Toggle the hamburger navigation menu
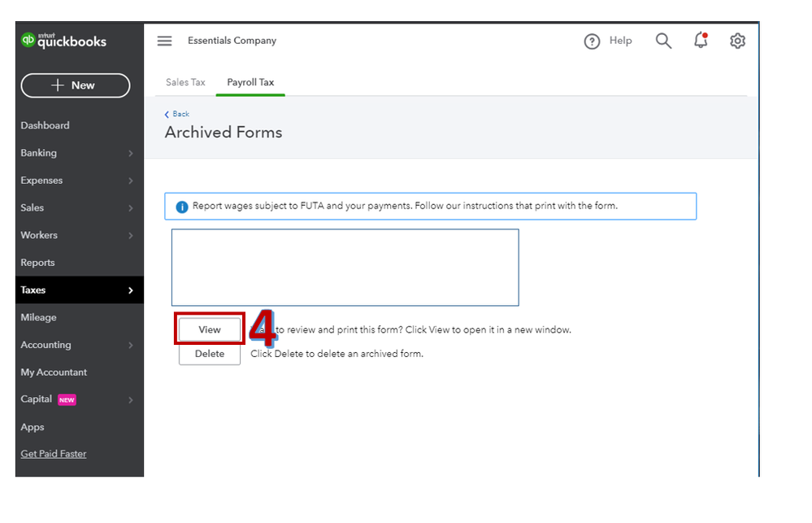This screenshot has width=812, height=523. [165, 41]
